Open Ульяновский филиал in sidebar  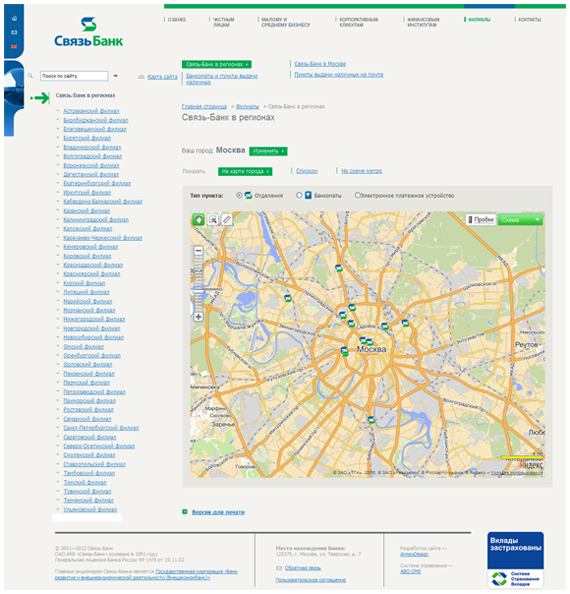click(90, 510)
